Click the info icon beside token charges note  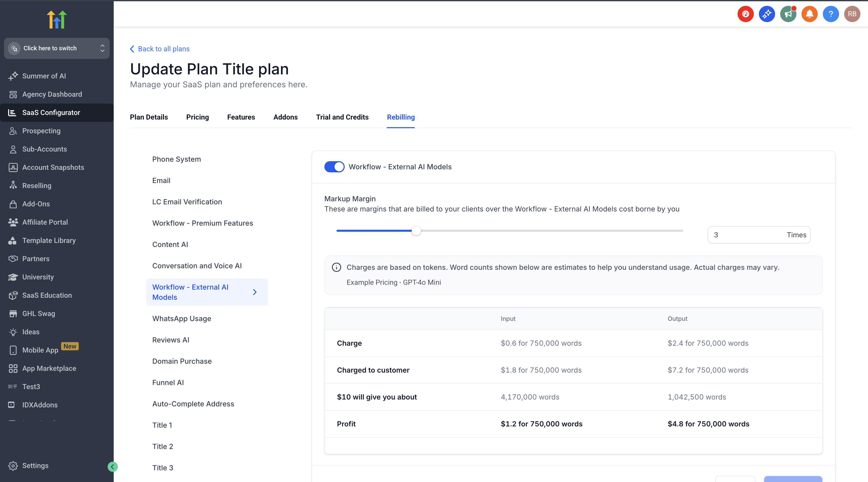tap(336, 267)
